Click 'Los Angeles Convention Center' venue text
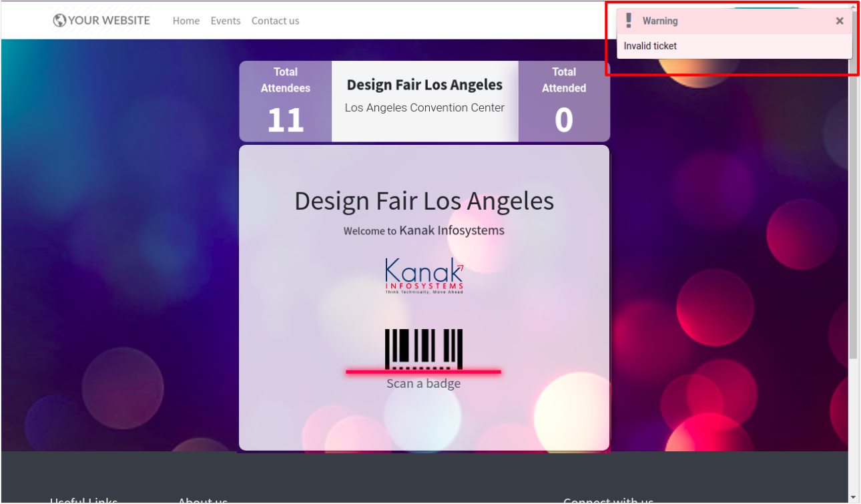The height and width of the screenshot is (504, 861). (424, 107)
